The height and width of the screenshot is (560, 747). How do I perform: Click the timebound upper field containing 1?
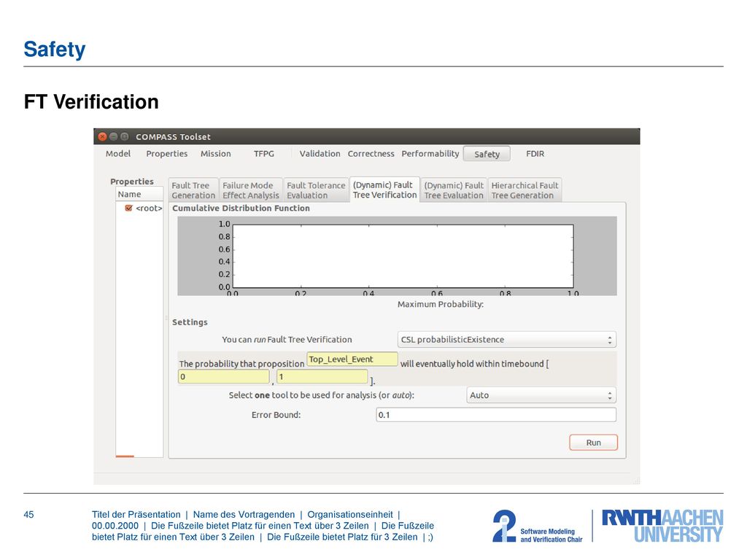pos(322,377)
